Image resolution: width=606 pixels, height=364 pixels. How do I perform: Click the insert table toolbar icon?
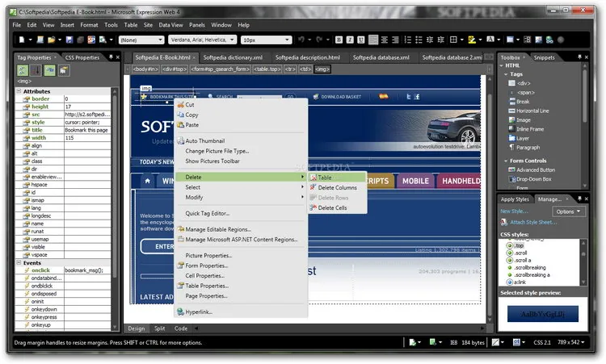tap(510, 40)
